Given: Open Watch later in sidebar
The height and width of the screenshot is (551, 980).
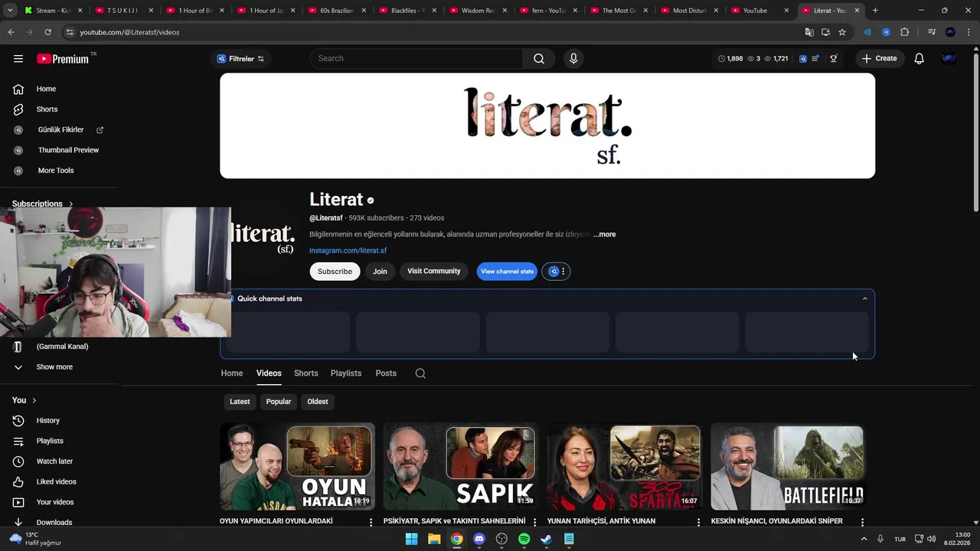Looking at the screenshot, I should 54,461.
